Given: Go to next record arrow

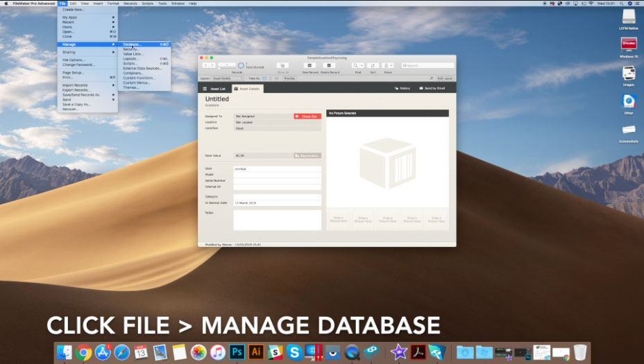Looking at the screenshot, I should [x=212, y=65].
